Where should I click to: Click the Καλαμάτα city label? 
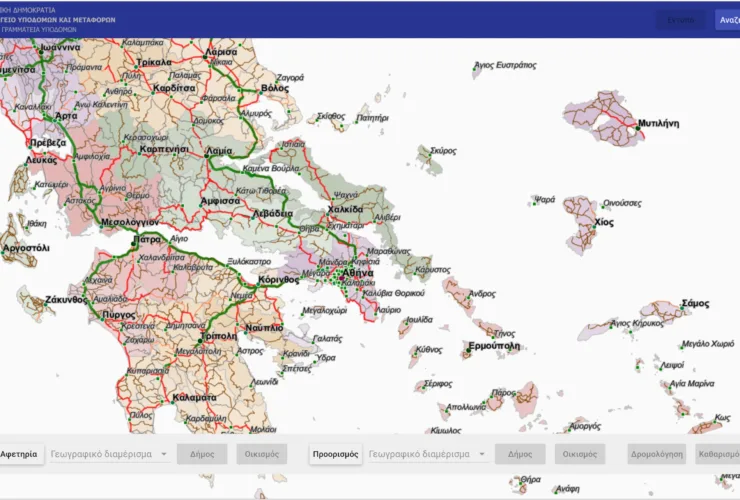click(x=194, y=398)
